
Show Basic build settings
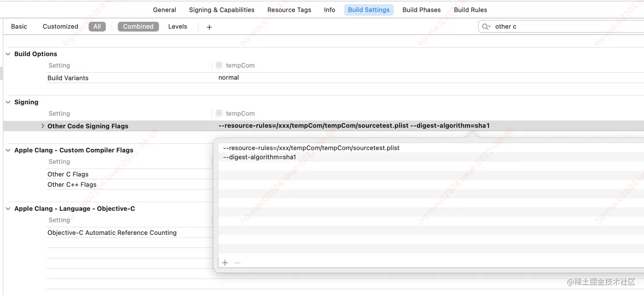pyautogui.click(x=19, y=26)
